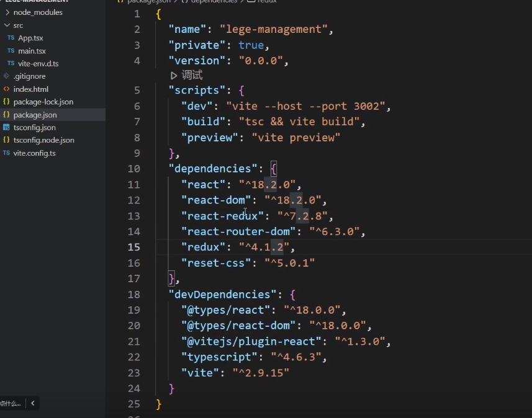This screenshot has height=418, width=532.
Task: Click the "vite preview" string
Action: pos(295,138)
